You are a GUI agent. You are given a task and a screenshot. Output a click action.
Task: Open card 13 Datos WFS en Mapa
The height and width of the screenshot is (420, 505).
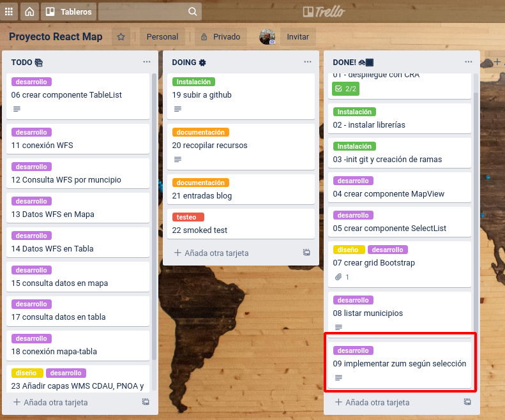click(78, 207)
